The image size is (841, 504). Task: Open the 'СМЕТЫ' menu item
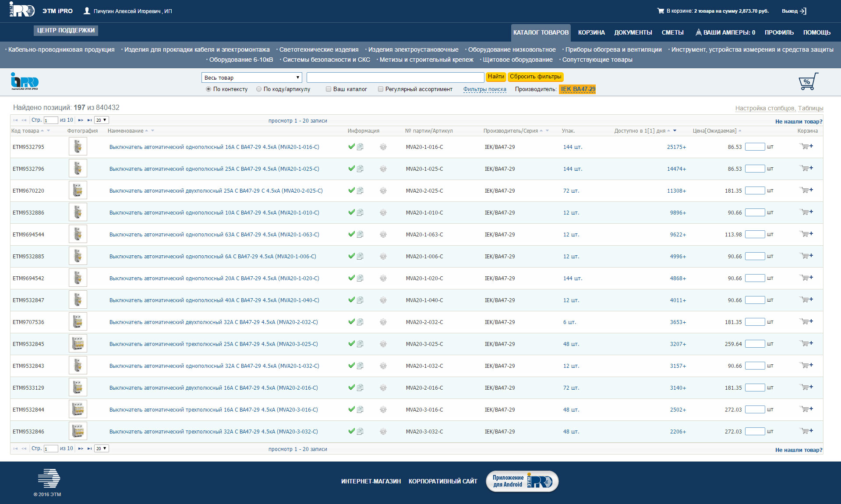pos(672,32)
